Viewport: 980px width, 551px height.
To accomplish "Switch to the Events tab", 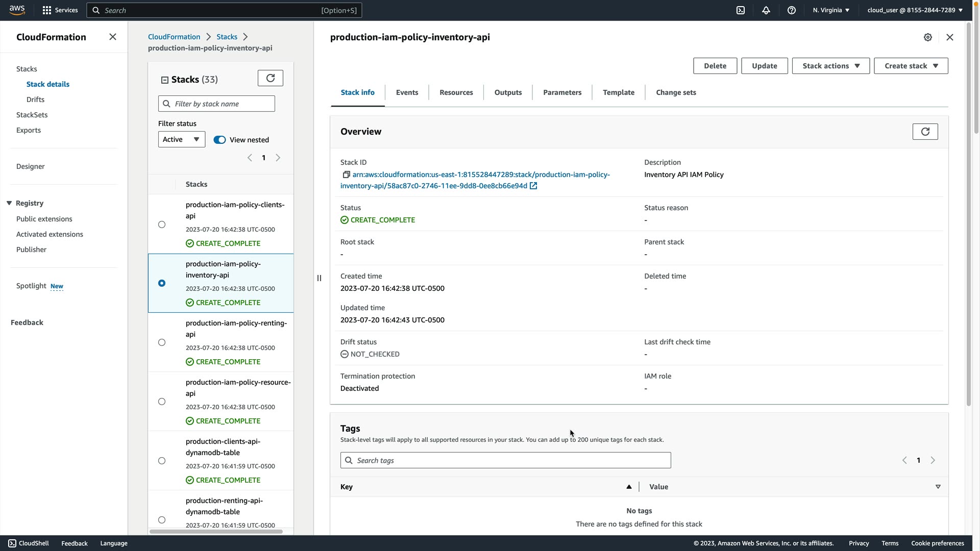I will (407, 92).
